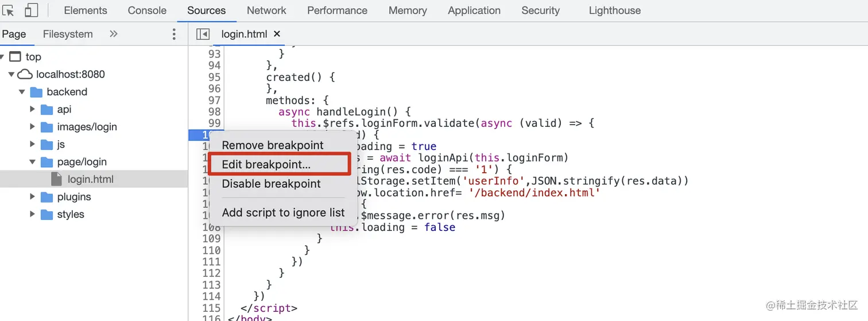868x321 pixels.
Task: Click the api folder icon
Action: pyautogui.click(x=47, y=109)
